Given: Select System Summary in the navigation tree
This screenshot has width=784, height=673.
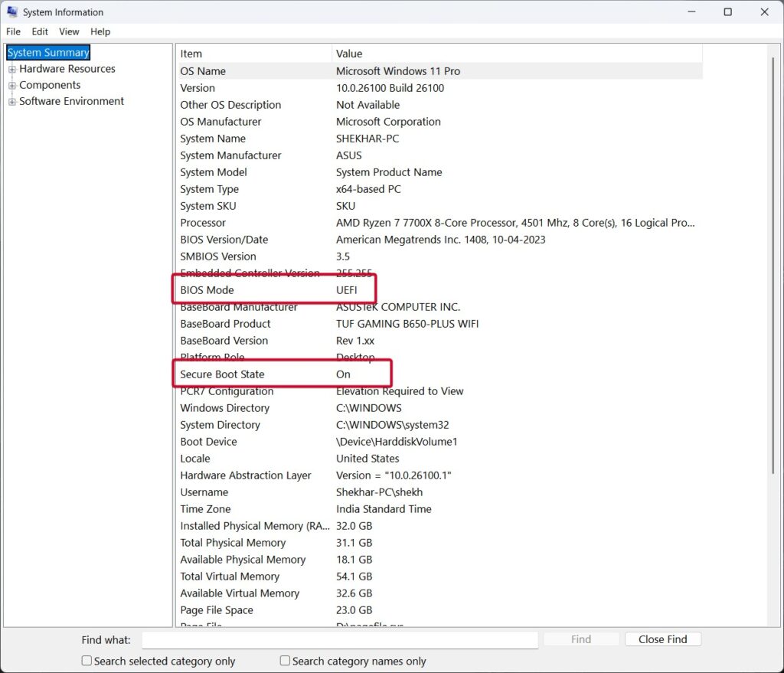Looking at the screenshot, I should click(47, 52).
